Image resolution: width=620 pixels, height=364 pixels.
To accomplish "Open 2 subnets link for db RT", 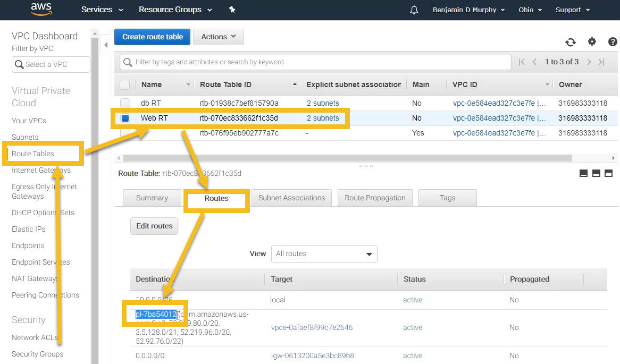I will [323, 103].
